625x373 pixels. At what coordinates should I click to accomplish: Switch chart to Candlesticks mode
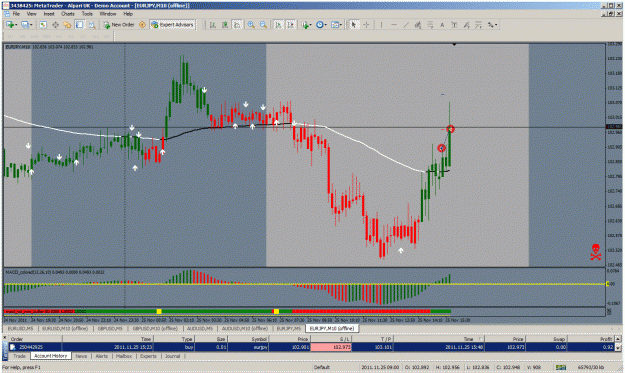pyautogui.click(x=225, y=25)
